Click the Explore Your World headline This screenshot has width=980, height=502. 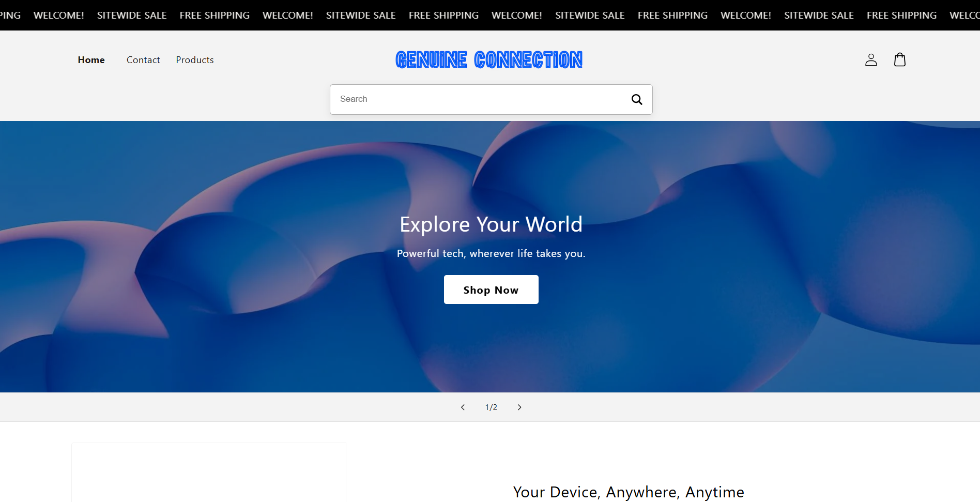click(x=491, y=224)
